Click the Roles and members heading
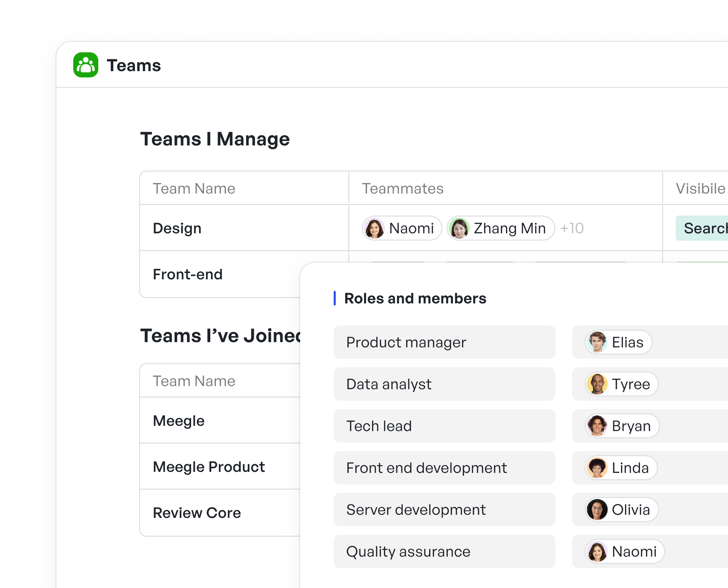The width and height of the screenshot is (728, 588). [x=415, y=299]
